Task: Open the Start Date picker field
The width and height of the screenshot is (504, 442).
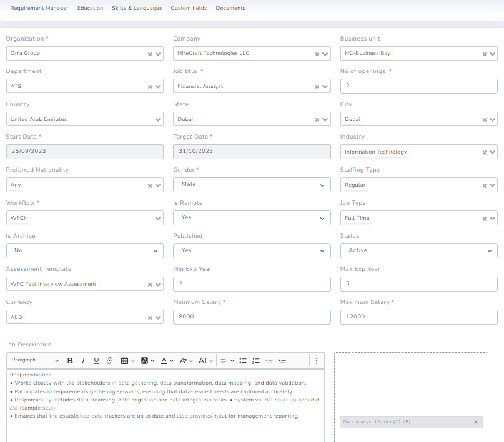Action: tap(84, 152)
